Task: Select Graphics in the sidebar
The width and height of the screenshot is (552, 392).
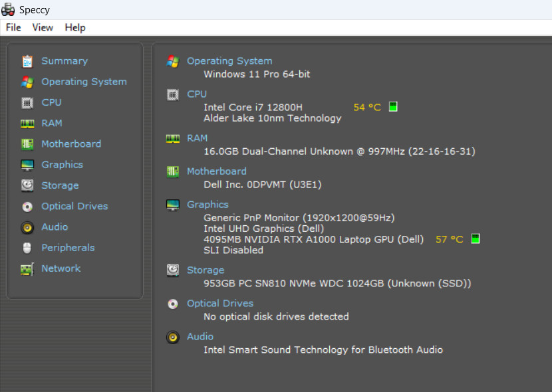Action: click(63, 165)
